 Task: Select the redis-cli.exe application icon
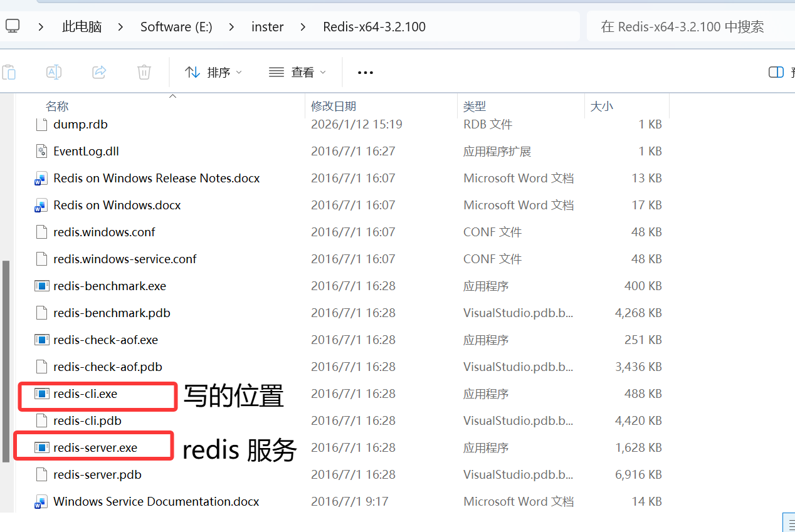41,394
